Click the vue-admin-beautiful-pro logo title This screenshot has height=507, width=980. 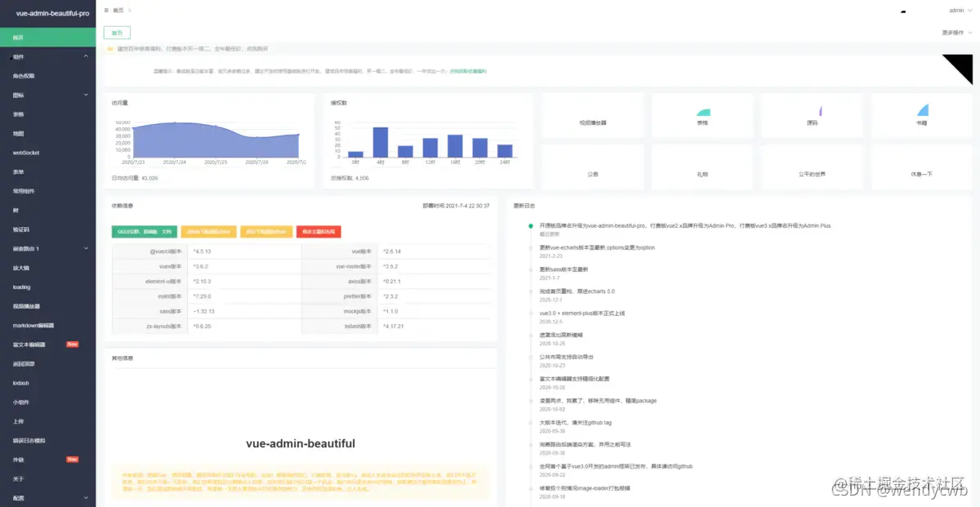coord(52,13)
